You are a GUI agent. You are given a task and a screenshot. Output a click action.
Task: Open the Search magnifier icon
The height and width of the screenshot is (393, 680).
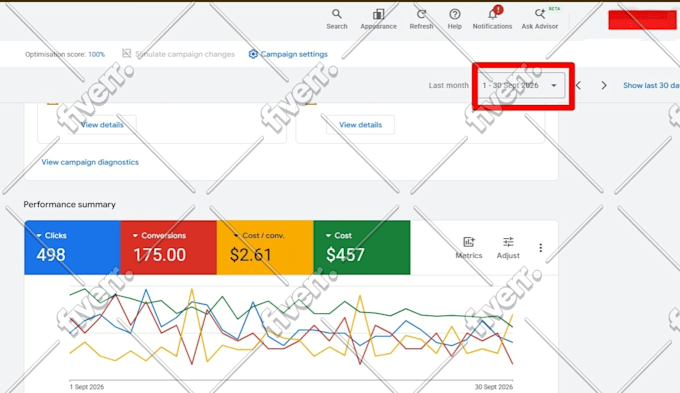pos(337,14)
